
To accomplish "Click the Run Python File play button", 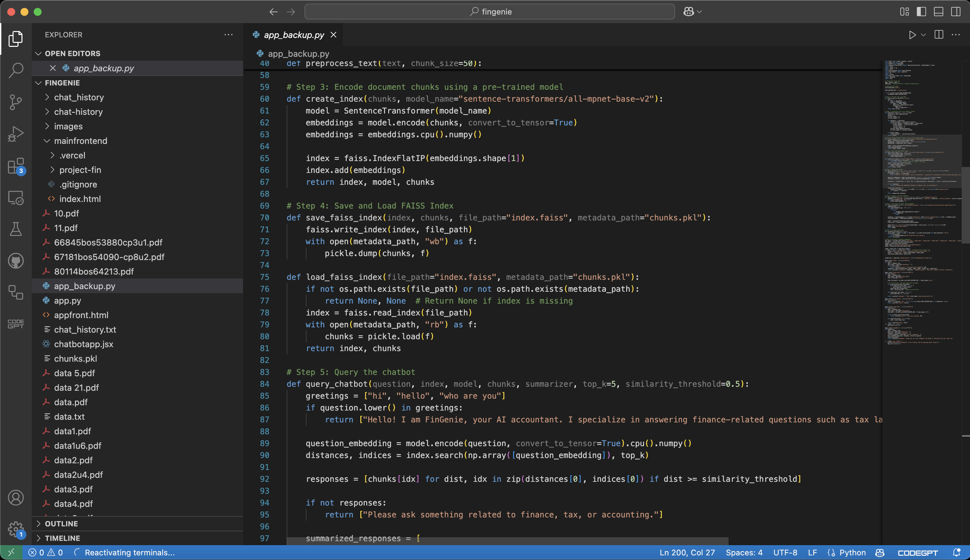I will point(912,35).
